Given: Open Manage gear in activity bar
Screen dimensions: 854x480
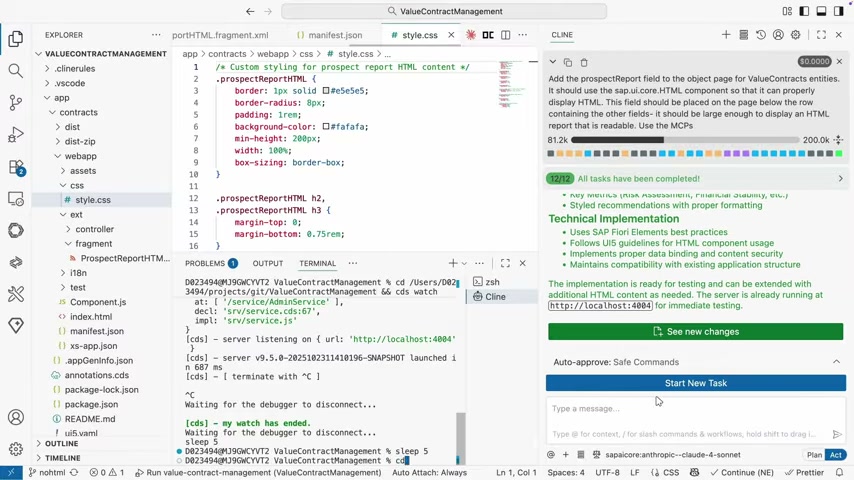Looking at the screenshot, I should pyautogui.click(x=16, y=448).
